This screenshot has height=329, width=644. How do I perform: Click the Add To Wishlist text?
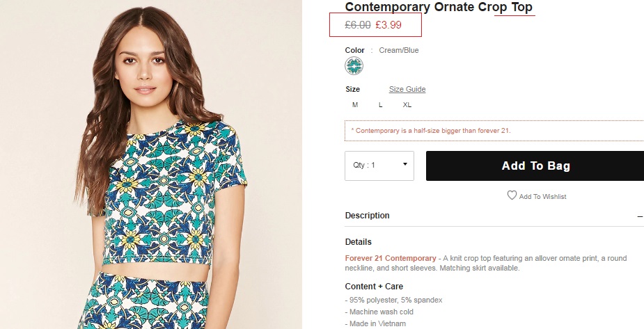[x=542, y=197]
